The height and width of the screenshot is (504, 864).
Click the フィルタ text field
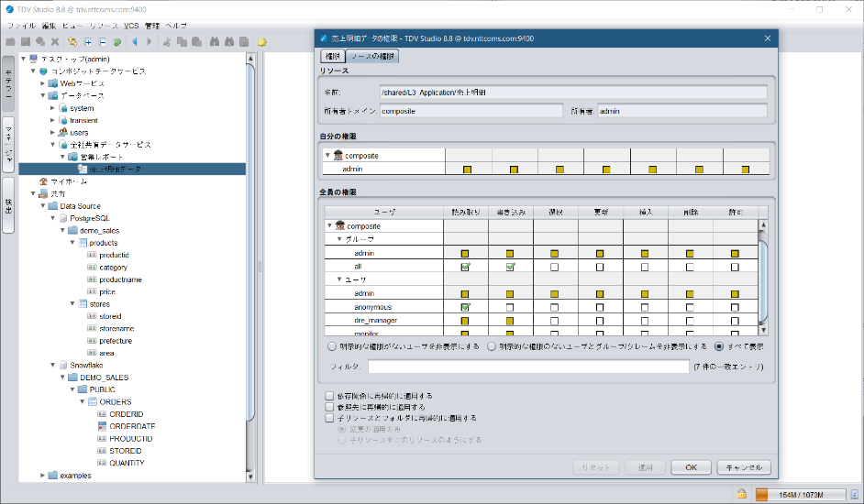pos(528,367)
